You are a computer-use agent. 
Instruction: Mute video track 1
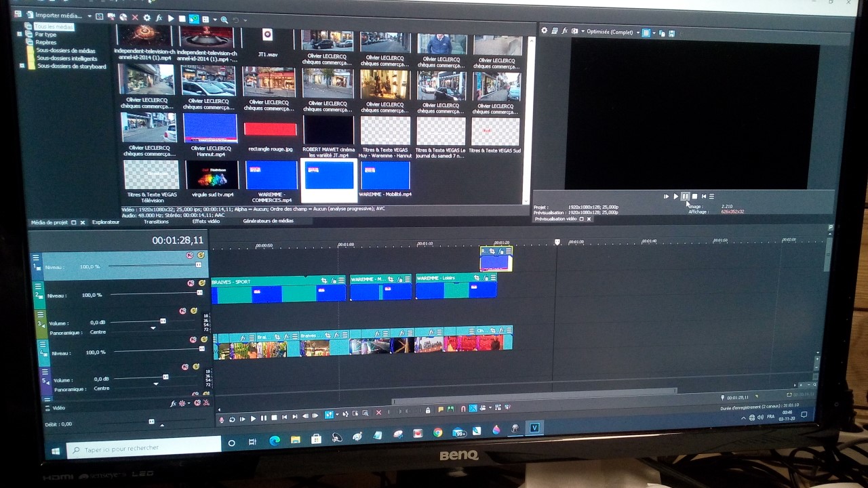(190, 255)
